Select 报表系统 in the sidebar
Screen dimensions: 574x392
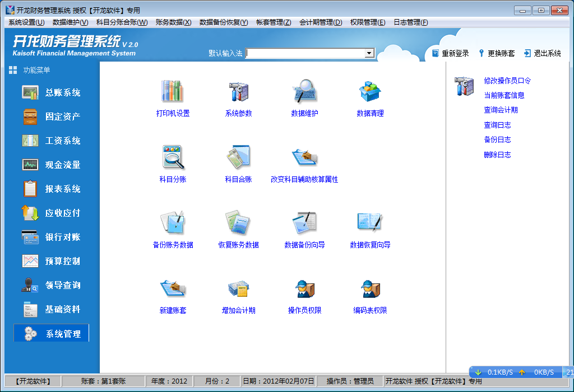(51, 189)
